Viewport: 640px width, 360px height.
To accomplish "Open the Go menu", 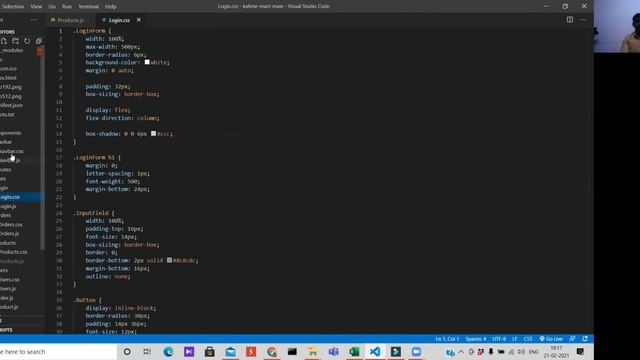I will click(x=52, y=7).
